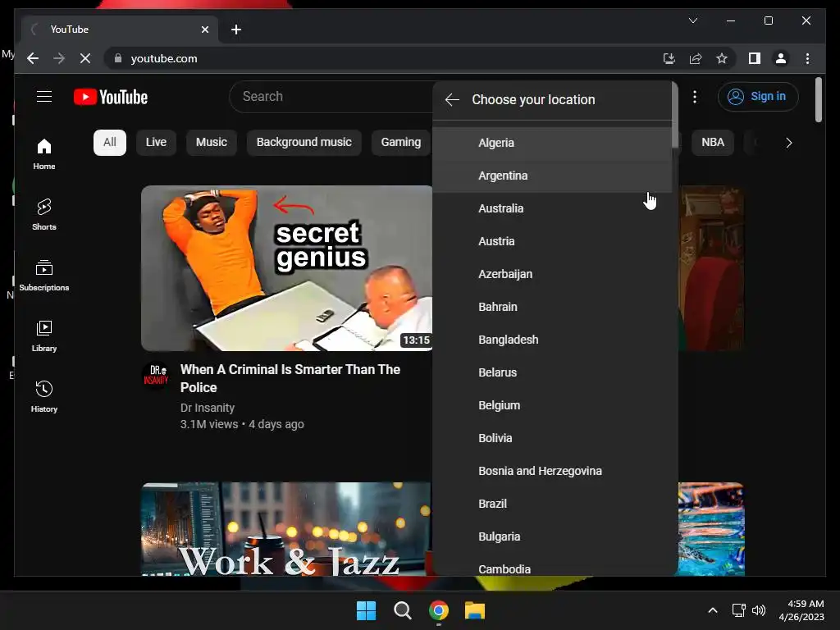Open the Chrome profile icon
The image size is (840, 630).
781,58
